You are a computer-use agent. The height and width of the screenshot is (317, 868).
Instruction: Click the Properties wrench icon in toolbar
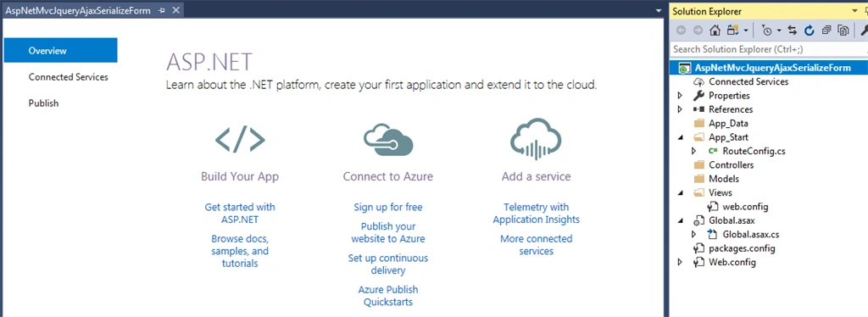[864, 31]
